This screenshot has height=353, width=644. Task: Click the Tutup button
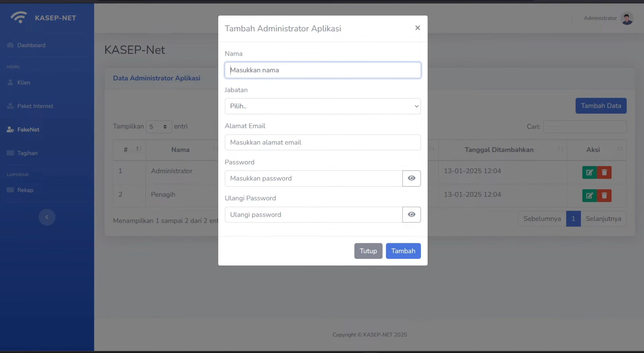pos(368,251)
